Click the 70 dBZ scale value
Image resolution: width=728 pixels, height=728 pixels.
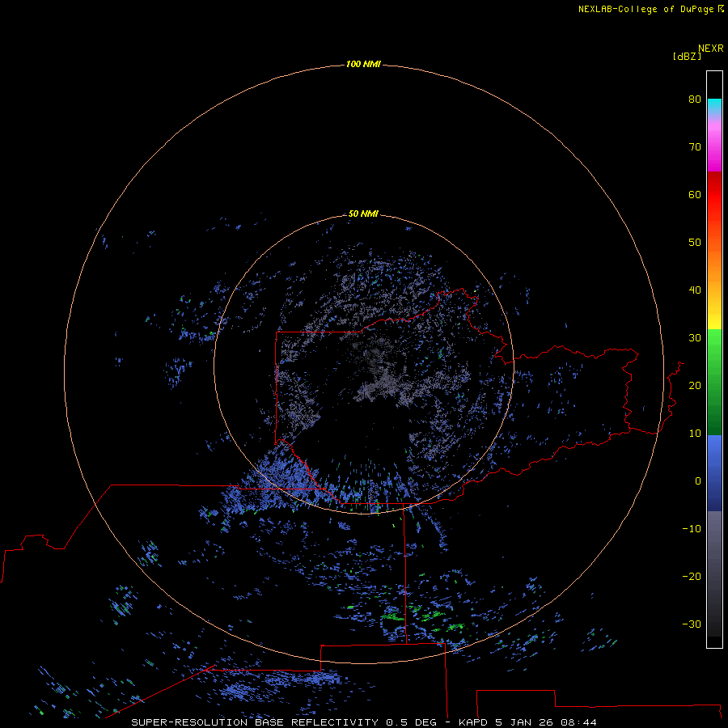point(695,146)
